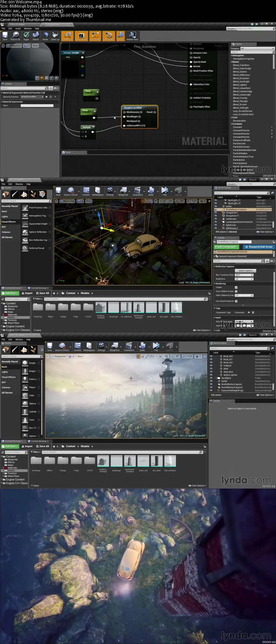This screenshot has width=276, height=644.
Task: Open the Asset menu in the Material editor
Action: pyautogui.click(x=18, y=29)
